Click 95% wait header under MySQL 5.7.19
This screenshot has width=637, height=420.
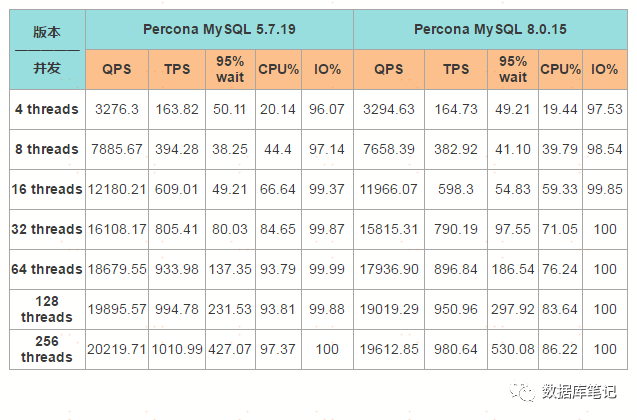pos(231,69)
